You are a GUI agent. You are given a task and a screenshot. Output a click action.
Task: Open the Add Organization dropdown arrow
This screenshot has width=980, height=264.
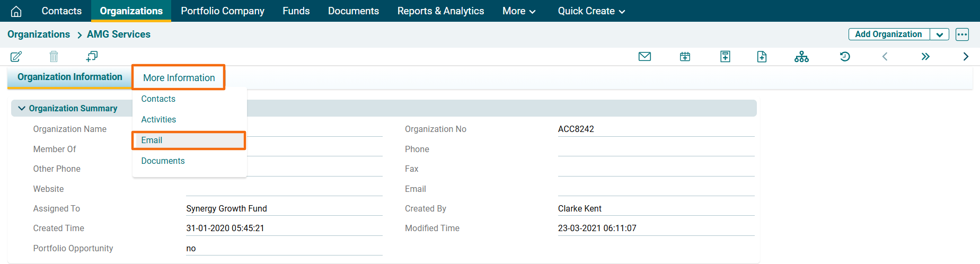click(x=939, y=34)
